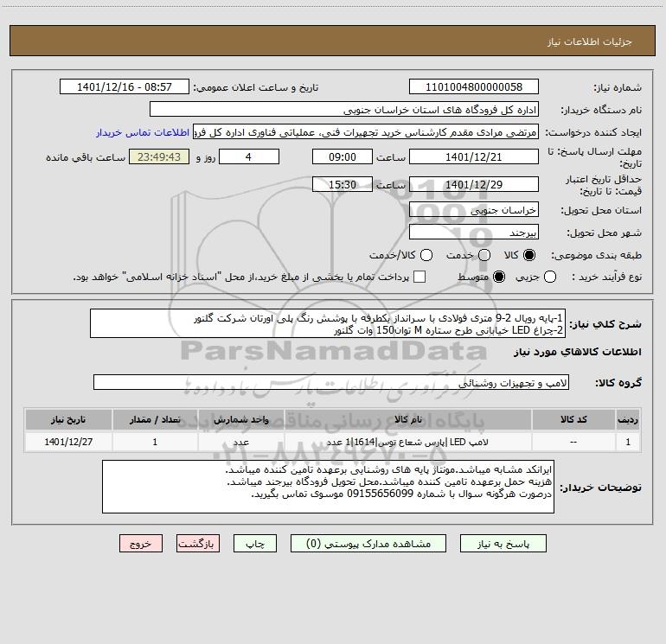Click the نام دستگاه خریدار field
Image resolution: width=666 pixels, height=644 pixels.
point(344,109)
